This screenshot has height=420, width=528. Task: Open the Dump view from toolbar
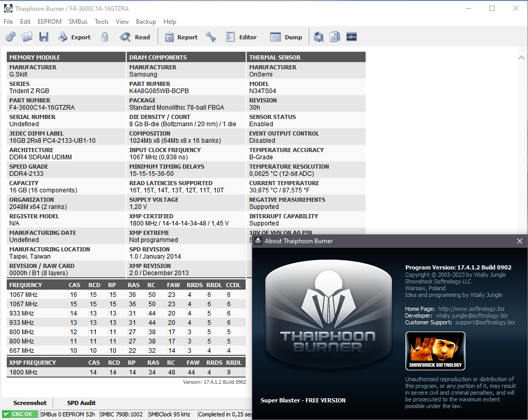click(x=286, y=37)
